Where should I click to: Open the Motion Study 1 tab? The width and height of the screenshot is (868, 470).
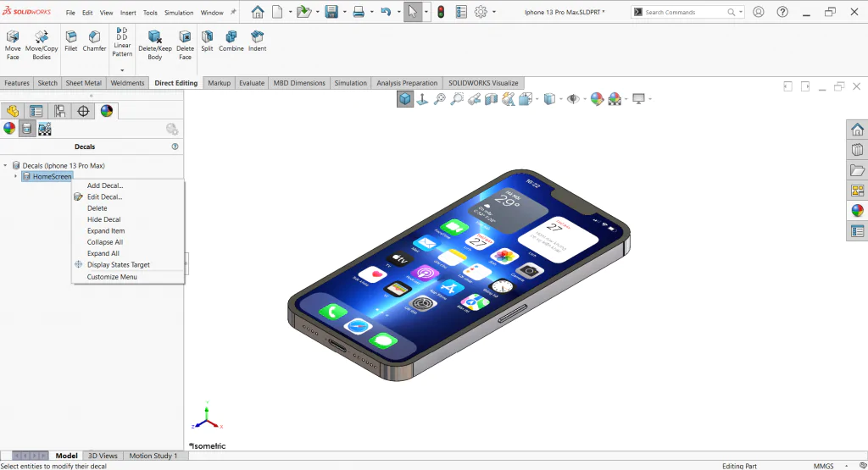(x=153, y=456)
